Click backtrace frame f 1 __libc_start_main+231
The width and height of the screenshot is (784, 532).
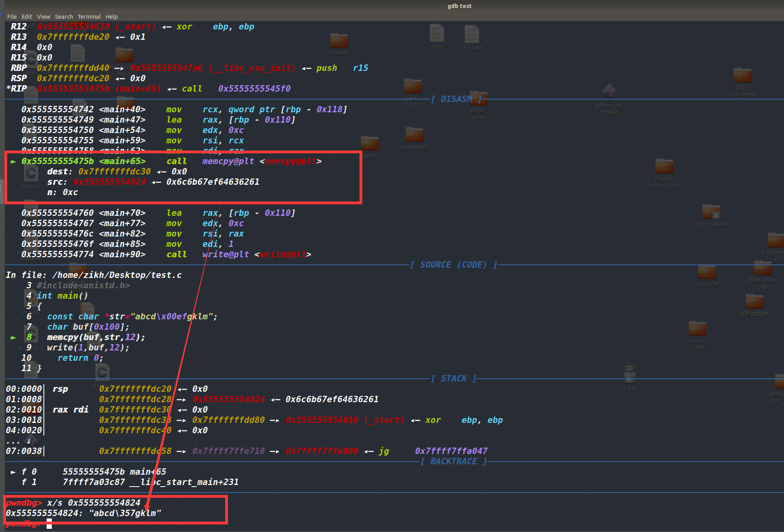tap(130, 482)
